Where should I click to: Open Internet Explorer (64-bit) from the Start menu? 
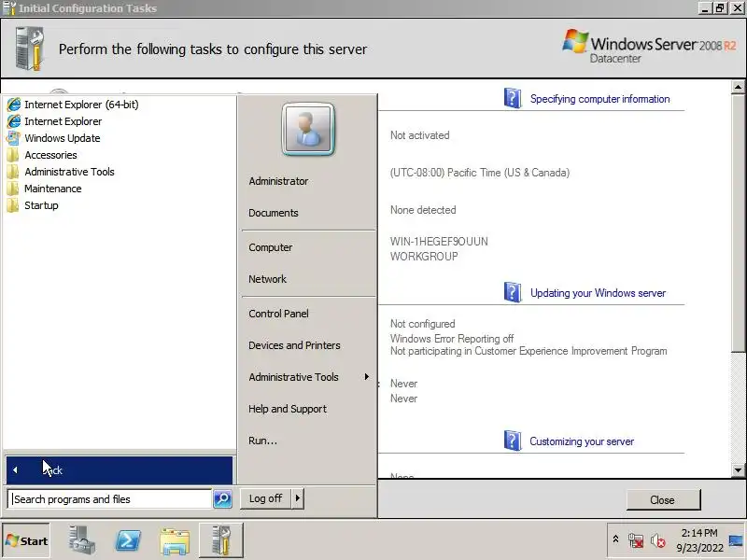point(81,105)
